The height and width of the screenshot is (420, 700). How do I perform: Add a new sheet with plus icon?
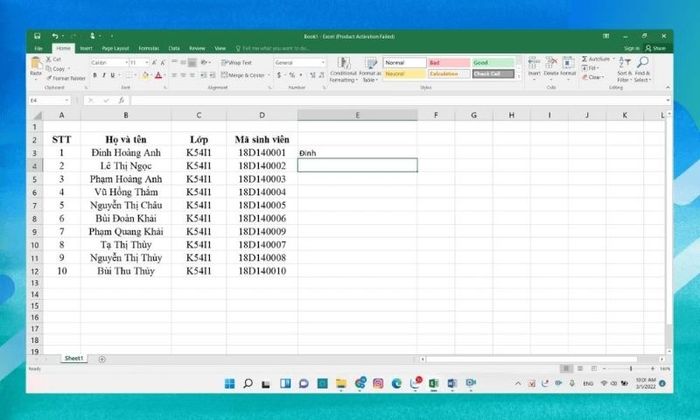point(102,359)
